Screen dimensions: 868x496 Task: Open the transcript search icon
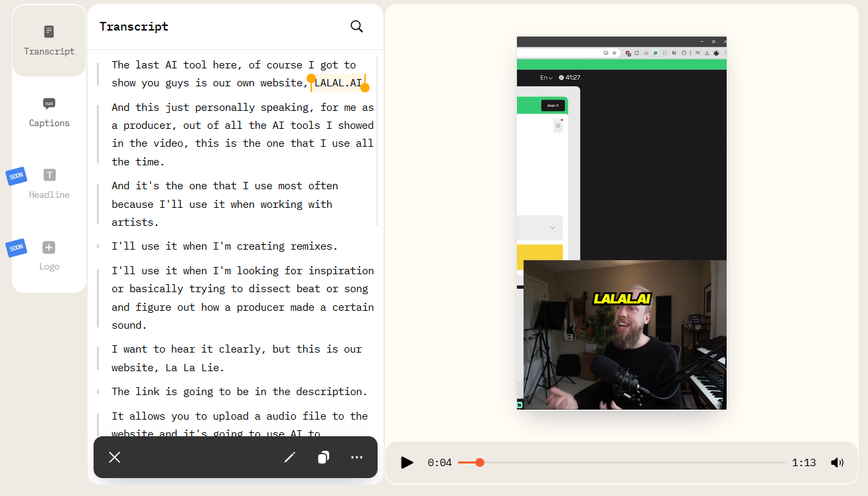(x=356, y=27)
